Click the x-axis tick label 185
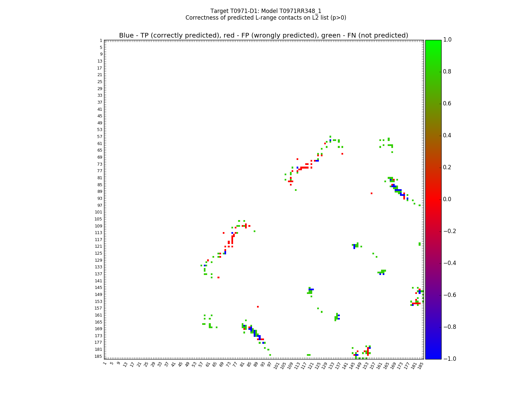Image resolution: width=532 pixels, height=399 pixels. tap(421, 365)
